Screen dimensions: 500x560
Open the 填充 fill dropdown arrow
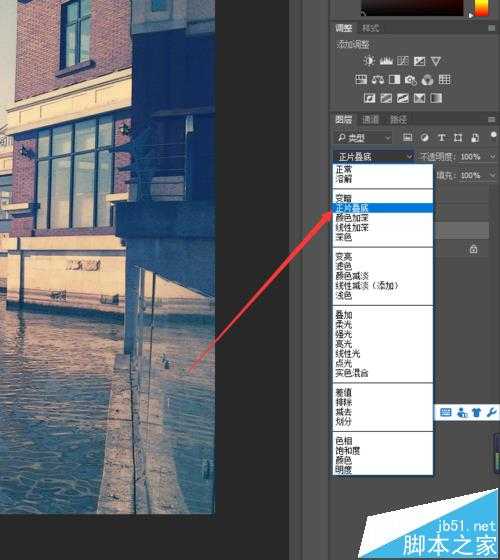click(x=492, y=175)
